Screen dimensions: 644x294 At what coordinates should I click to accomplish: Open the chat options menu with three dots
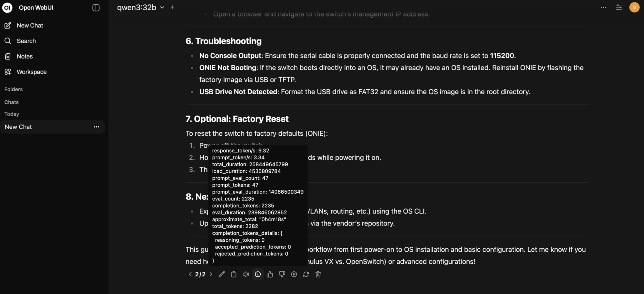(603, 7)
